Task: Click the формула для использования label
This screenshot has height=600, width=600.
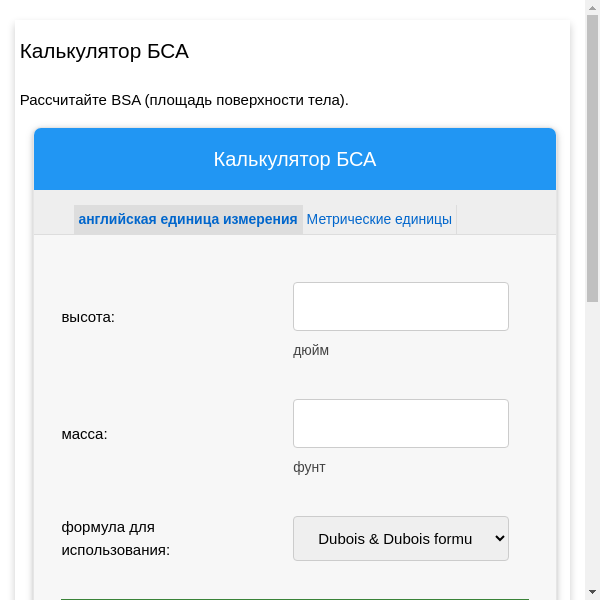Action: tap(115, 538)
